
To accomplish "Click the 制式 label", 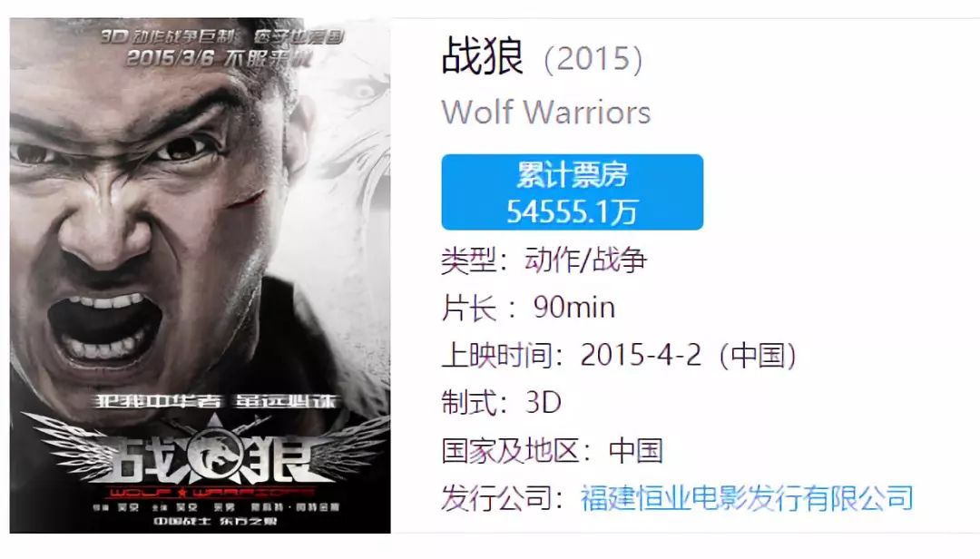I will (x=469, y=403).
